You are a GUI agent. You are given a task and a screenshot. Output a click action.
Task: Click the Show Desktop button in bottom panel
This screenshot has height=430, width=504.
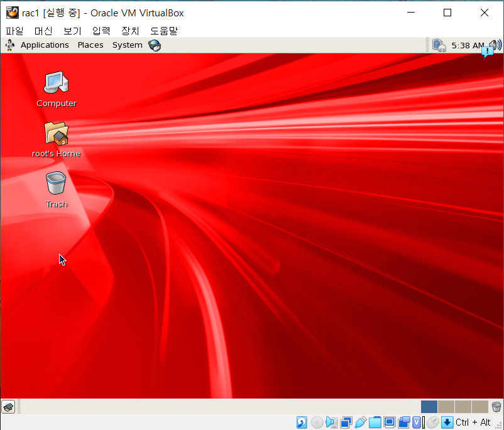coord(8,407)
